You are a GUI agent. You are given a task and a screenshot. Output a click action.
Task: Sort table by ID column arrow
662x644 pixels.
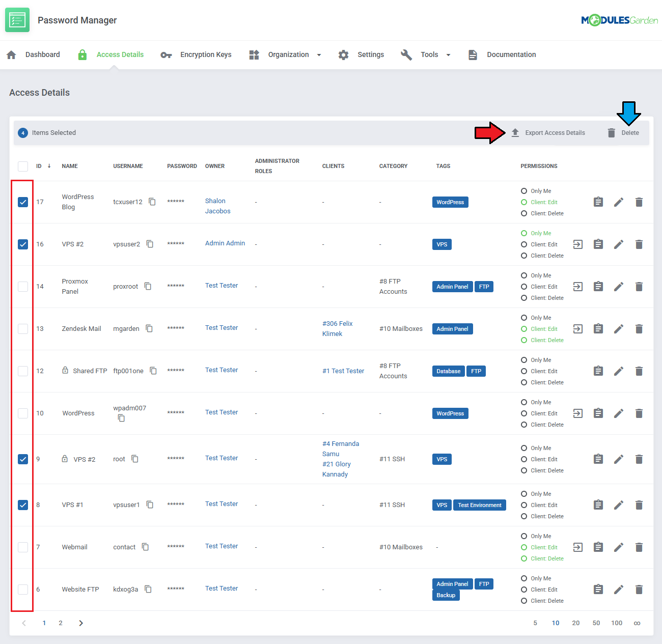tap(49, 166)
